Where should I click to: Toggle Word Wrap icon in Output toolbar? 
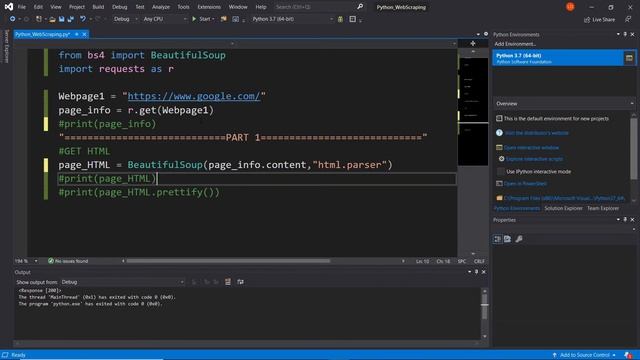pos(240,282)
